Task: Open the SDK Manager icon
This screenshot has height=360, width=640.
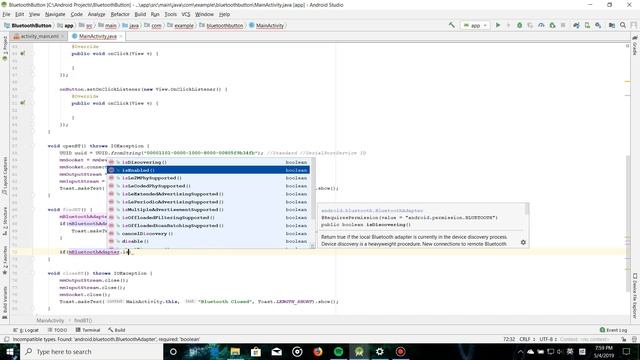Action: (598, 25)
